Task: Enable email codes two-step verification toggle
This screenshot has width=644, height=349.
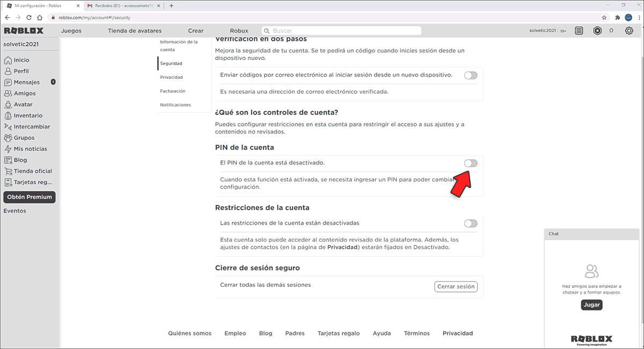Action: [x=471, y=75]
